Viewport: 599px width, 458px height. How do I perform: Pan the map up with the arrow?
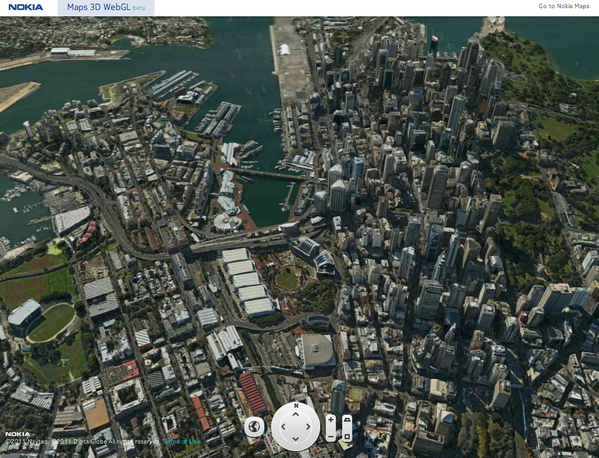tap(296, 414)
